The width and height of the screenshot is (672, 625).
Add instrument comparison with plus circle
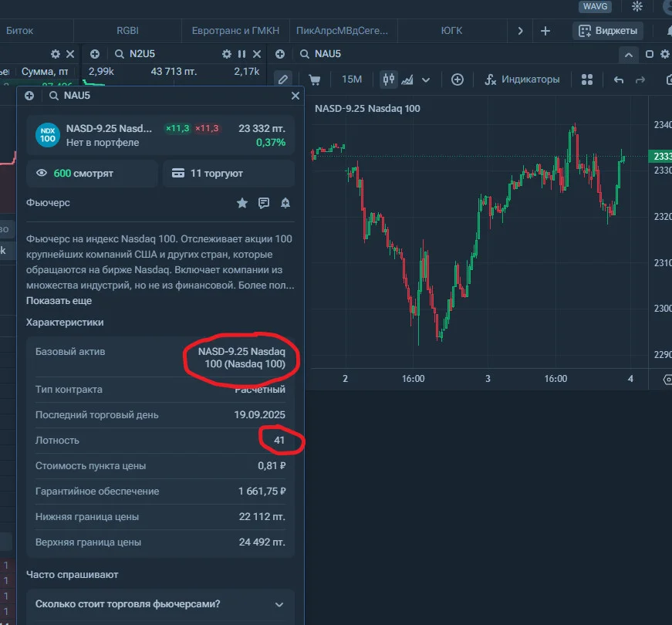tap(458, 79)
